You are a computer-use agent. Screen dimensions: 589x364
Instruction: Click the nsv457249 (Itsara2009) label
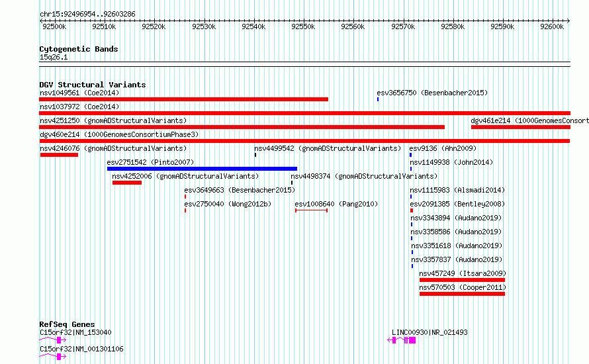pyautogui.click(x=463, y=273)
